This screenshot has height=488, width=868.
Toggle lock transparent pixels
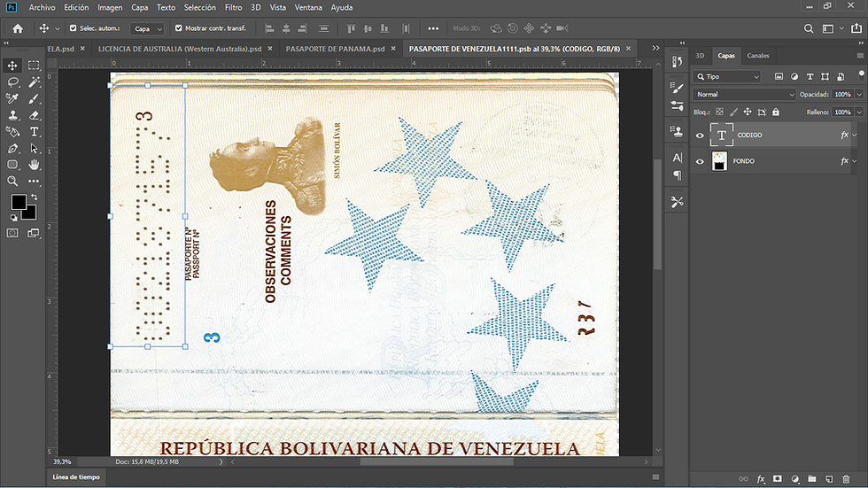[719, 112]
